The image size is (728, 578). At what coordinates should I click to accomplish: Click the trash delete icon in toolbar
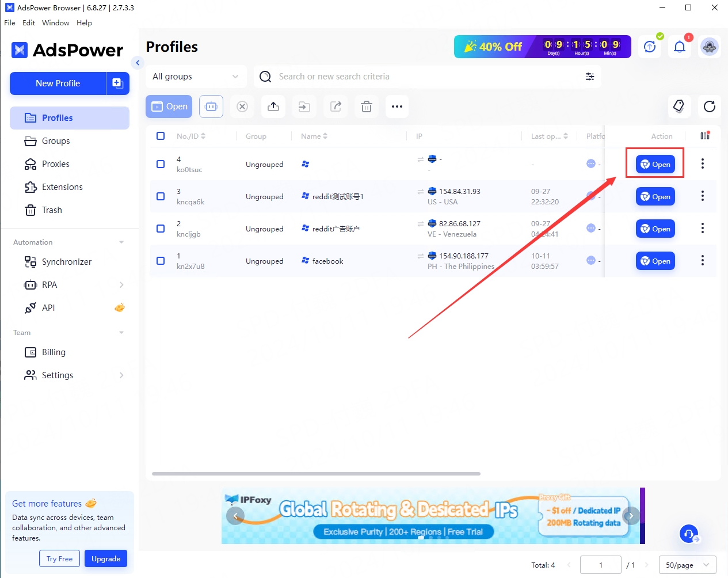point(367,107)
